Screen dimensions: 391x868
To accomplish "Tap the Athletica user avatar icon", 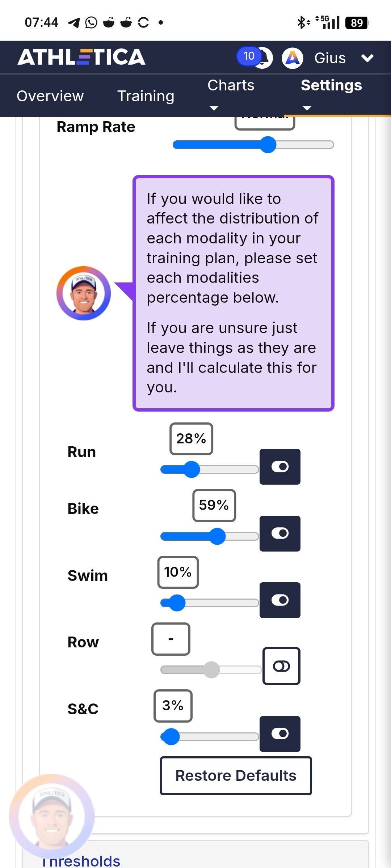I will 293,58.
